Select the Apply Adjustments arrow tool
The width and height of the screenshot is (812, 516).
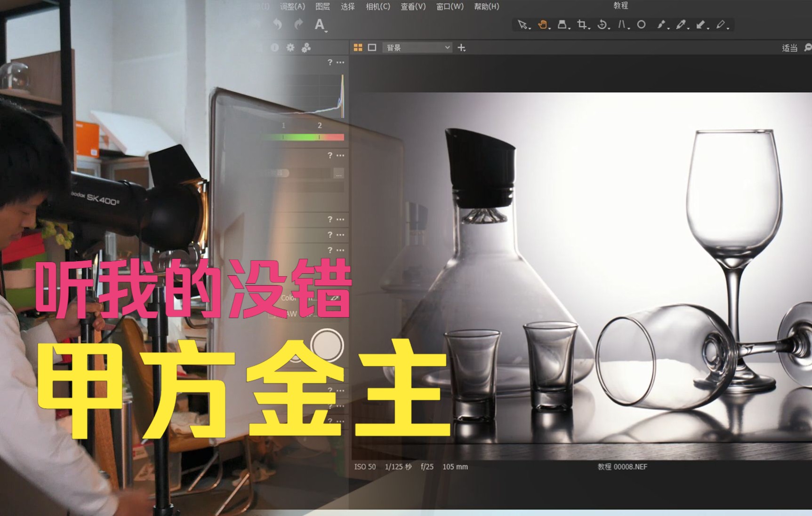[x=701, y=24]
